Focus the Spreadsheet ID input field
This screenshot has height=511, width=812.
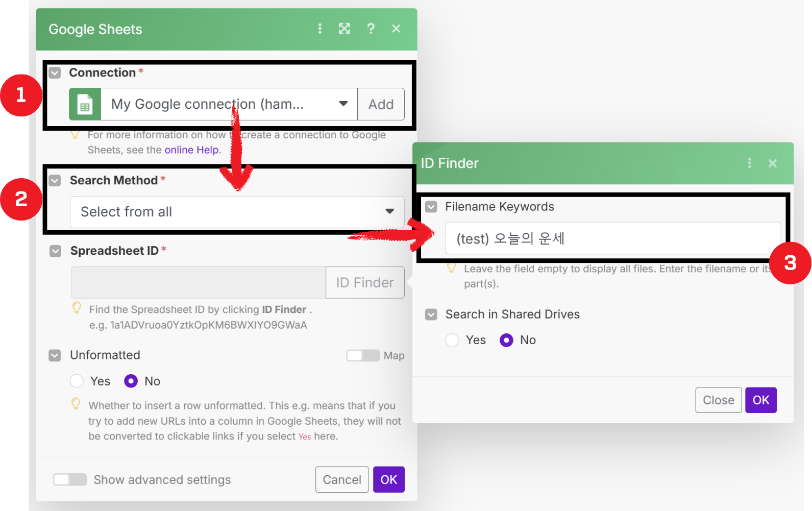tap(199, 282)
